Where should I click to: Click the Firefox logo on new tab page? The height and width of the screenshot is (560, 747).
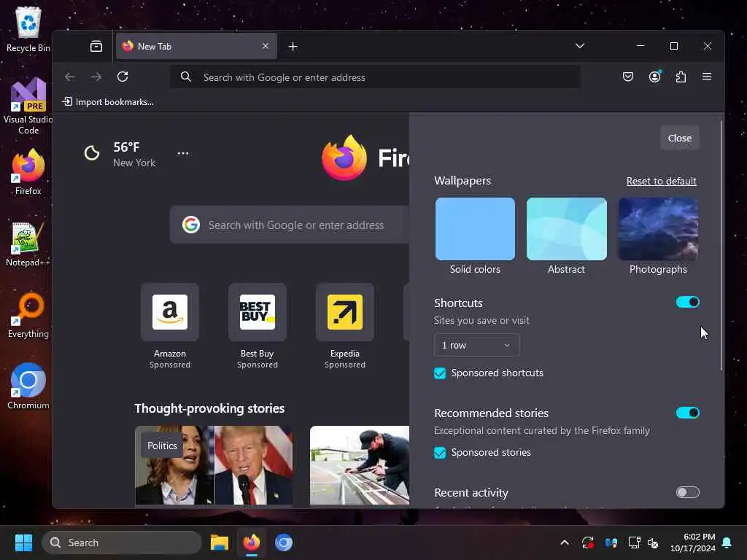click(x=344, y=157)
